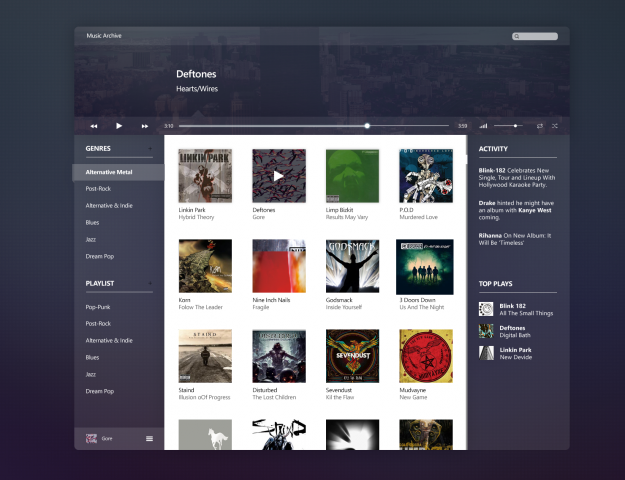Open Dream Pop playlist
625x480 pixels.
tap(100, 391)
